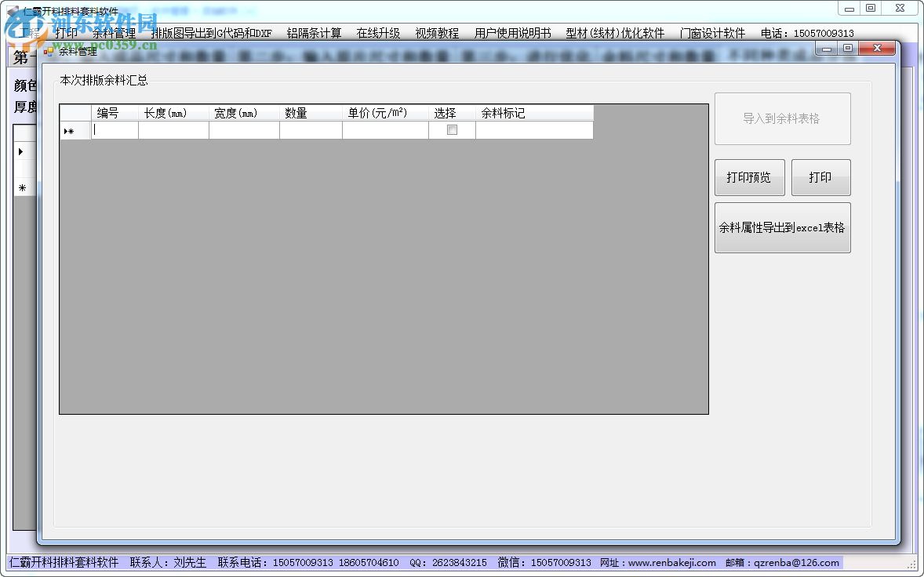The height and width of the screenshot is (577, 924).
Task: Open 型材(线材)优化软件 menu item
Action: 615,34
